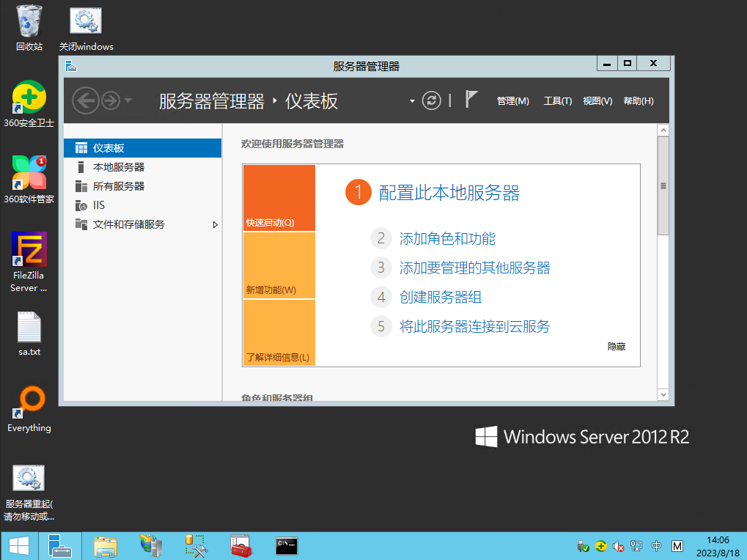Click the Windows Start button
This screenshot has height=560, width=747.
click(x=18, y=545)
